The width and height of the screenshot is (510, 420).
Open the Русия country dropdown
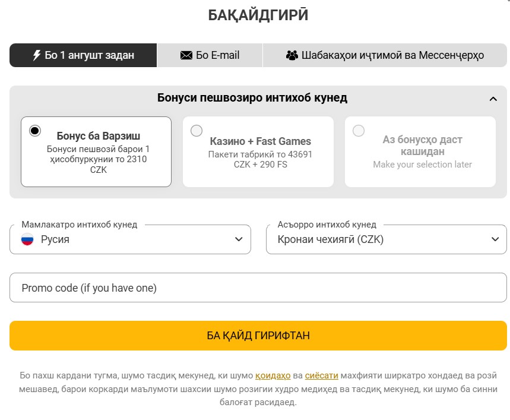point(131,239)
